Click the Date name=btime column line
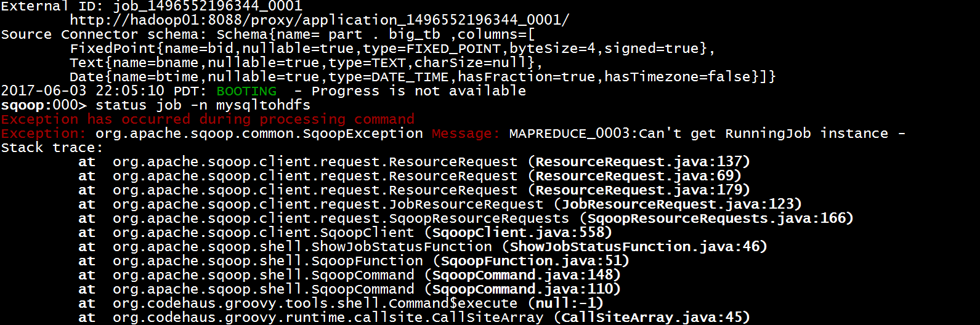 (x=423, y=77)
